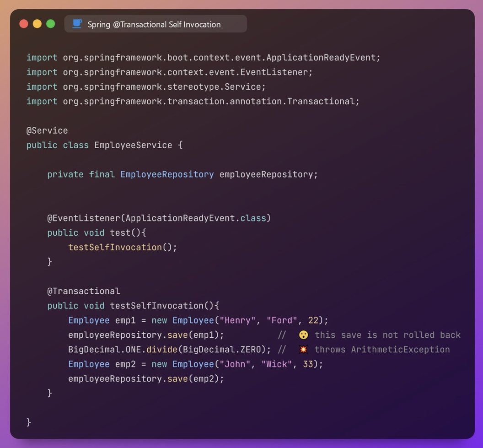The width and height of the screenshot is (483, 448).
Task: Click the 'private final' keywords
Action: (x=81, y=174)
